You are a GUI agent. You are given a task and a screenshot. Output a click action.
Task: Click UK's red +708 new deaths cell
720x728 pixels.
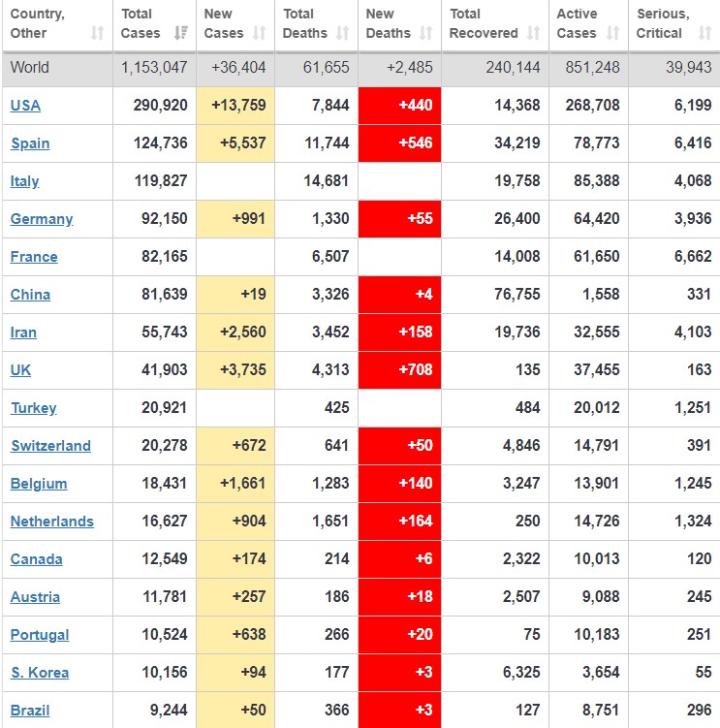[x=400, y=370]
